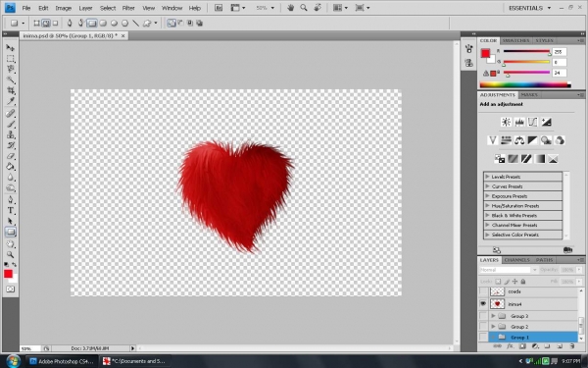588x368 pixels.
Task: Click Adobe Photoshop CS4 taskbar button
Action: (x=62, y=361)
